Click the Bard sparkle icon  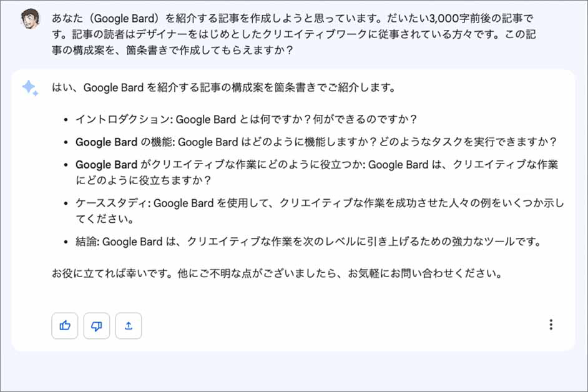(30, 88)
